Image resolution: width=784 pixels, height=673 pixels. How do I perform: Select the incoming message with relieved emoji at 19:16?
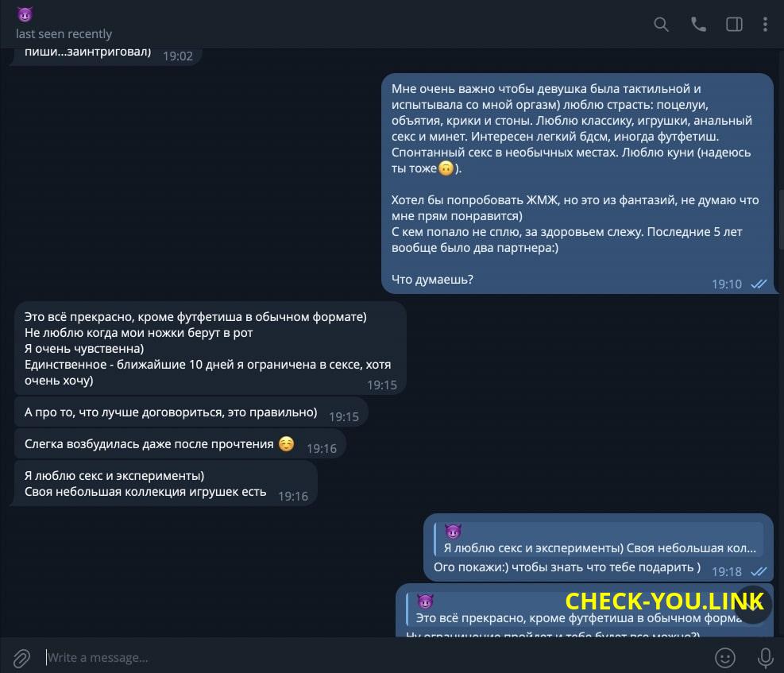180,444
